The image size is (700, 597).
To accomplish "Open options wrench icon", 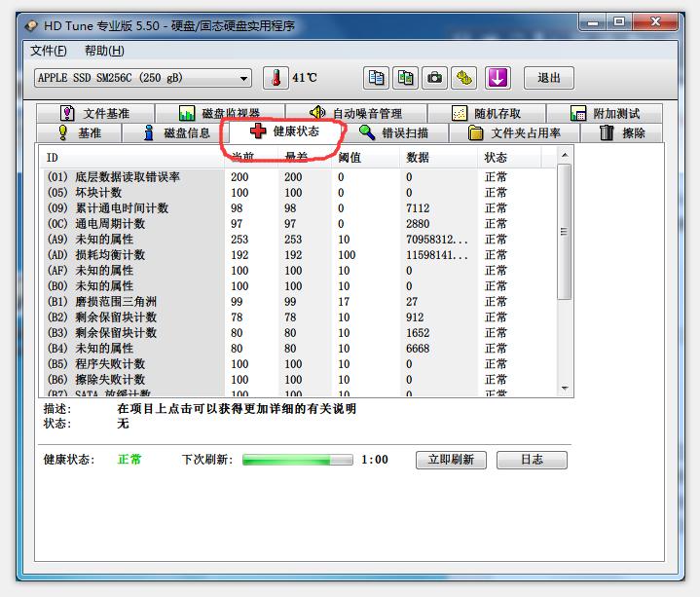I will pyautogui.click(x=464, y=78).
